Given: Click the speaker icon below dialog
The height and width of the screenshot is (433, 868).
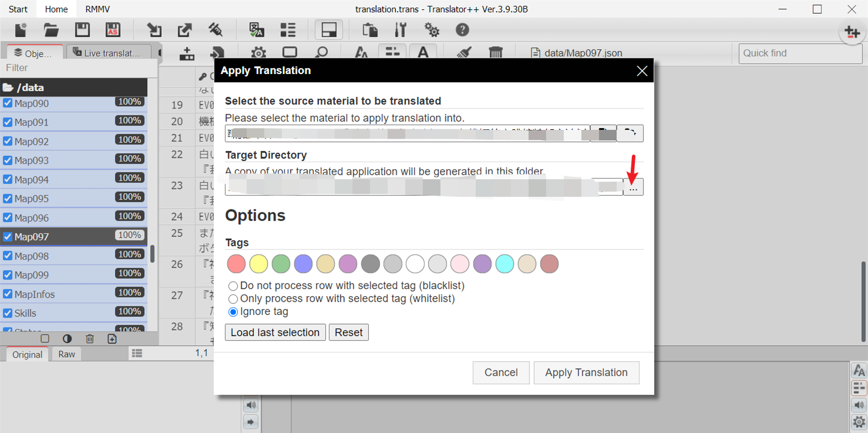Looking at the screenshot, I should tap(251, 405).
